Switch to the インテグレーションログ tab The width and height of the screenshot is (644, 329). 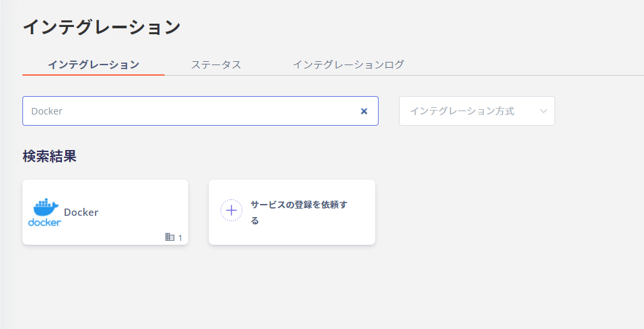(x=348, y=64)
